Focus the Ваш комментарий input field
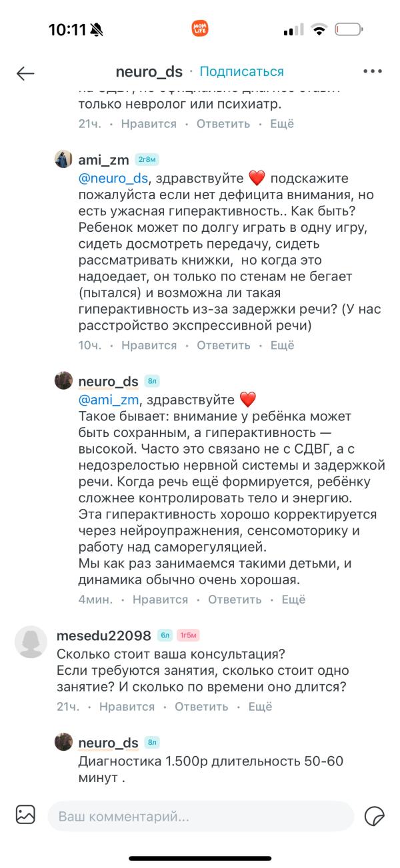Screen dimensions: 400x868 [200, 815]
